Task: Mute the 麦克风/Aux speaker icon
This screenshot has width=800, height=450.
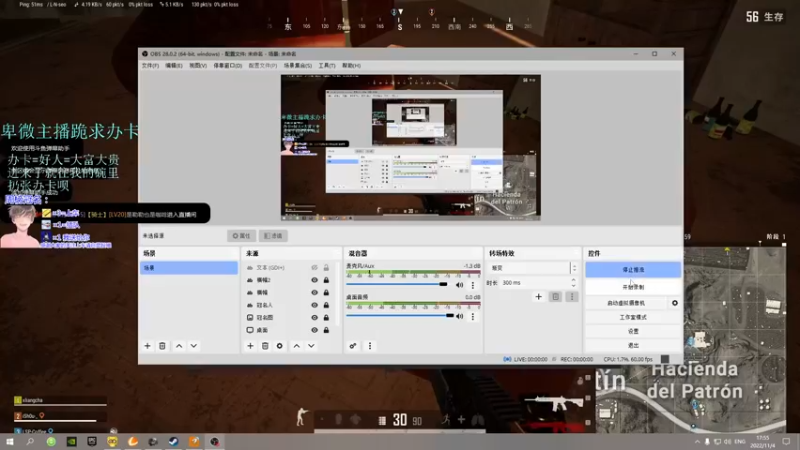Action: pyautogui.click(x=459, y=285)
